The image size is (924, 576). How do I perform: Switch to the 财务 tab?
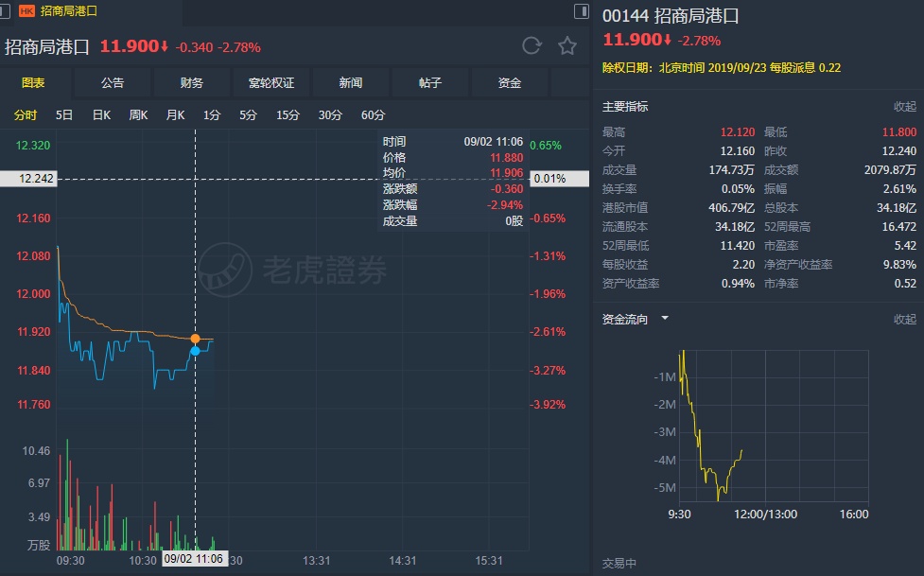coord(192,83)
